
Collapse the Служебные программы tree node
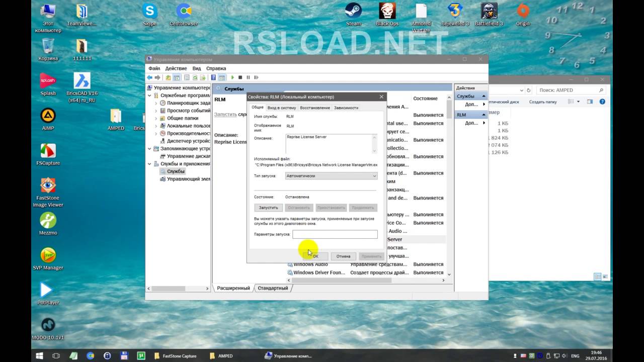[x=149, y=95]
